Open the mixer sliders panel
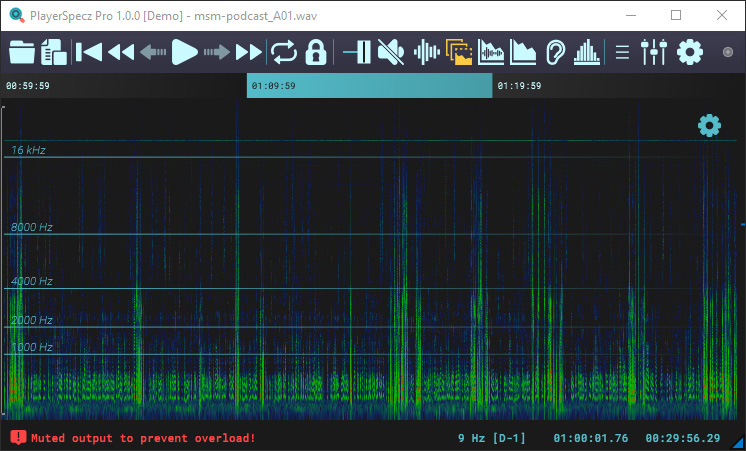The image size is (746, 451). 653,52
